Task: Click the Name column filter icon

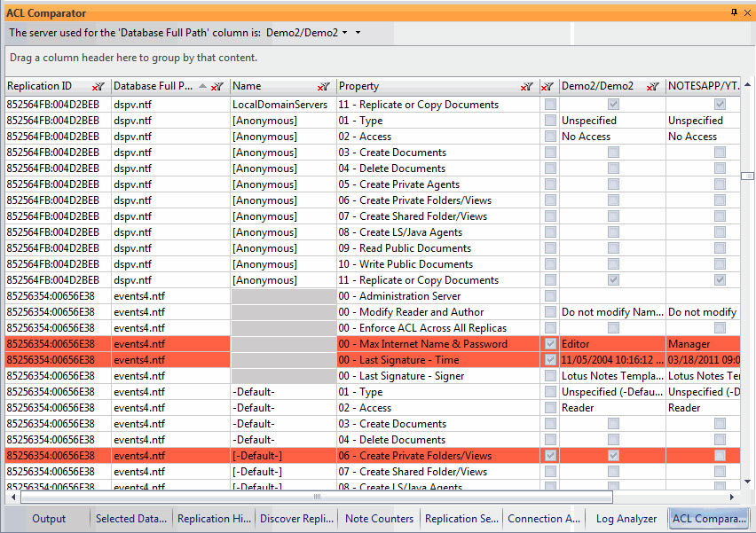Action: pos(324,87)
